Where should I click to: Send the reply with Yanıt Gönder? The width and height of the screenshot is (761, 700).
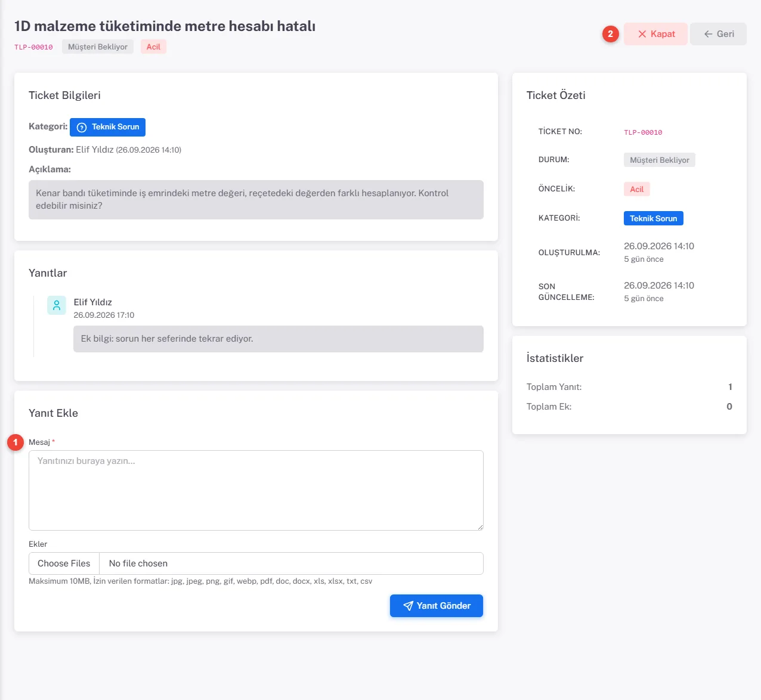[437, 606]
